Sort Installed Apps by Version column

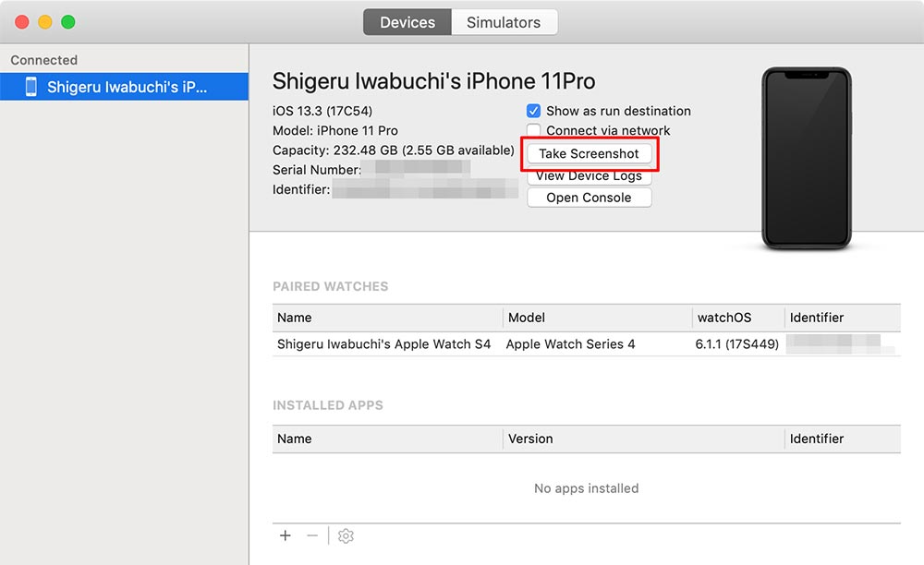643,439
